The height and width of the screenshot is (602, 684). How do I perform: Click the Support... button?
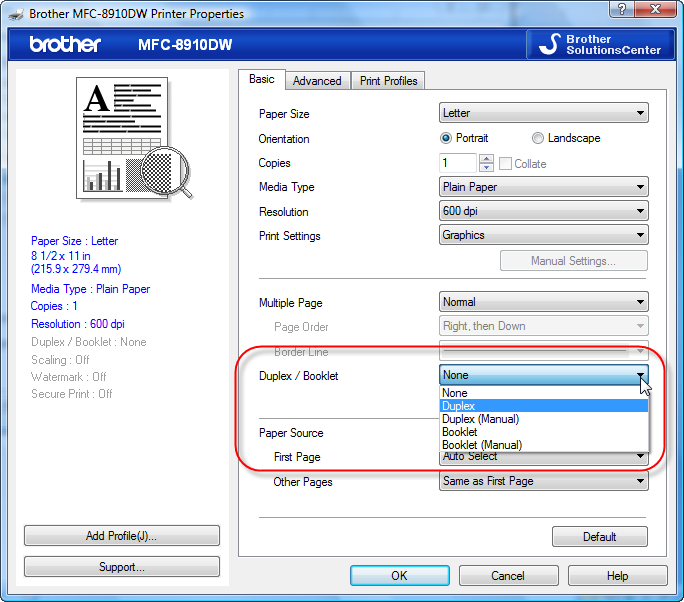(x=122, y=567)
